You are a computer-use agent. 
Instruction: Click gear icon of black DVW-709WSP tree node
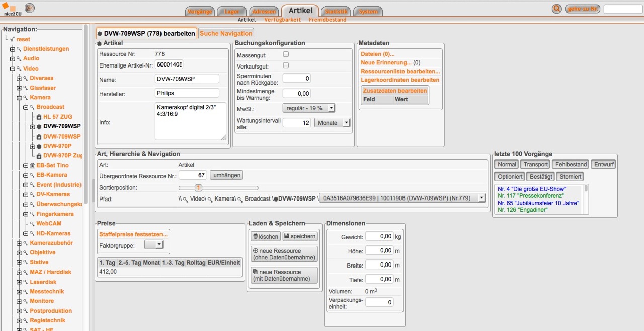(x=39, y=126)
